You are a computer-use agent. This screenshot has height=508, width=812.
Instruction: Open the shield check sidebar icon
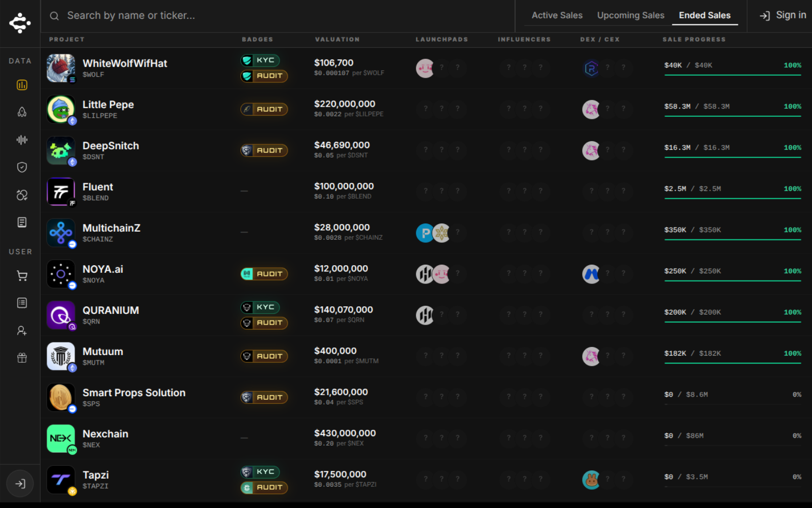click(x=22, y=167)
